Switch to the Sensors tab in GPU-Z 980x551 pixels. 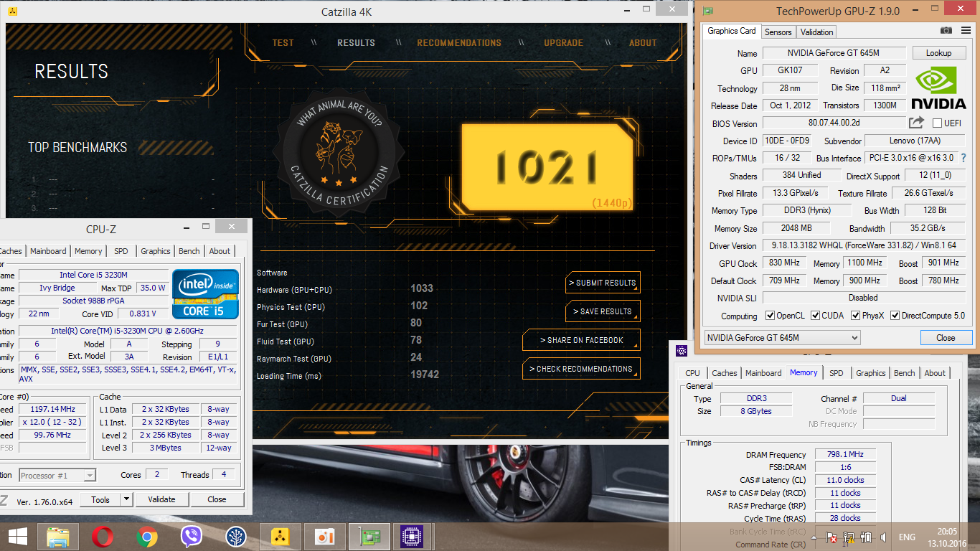pos(778,32)
